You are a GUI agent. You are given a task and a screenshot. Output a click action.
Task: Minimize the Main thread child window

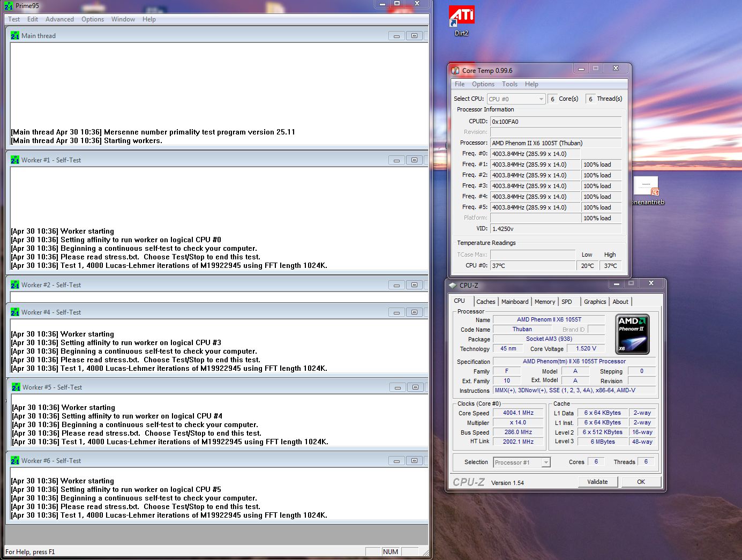[396, 36]
